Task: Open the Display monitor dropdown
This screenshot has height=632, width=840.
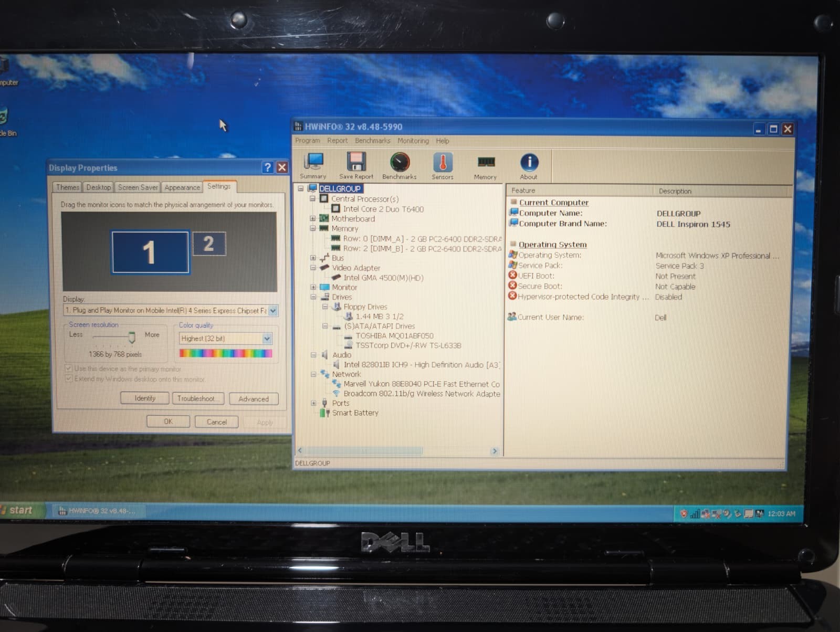Action: (x=273, y=311)
